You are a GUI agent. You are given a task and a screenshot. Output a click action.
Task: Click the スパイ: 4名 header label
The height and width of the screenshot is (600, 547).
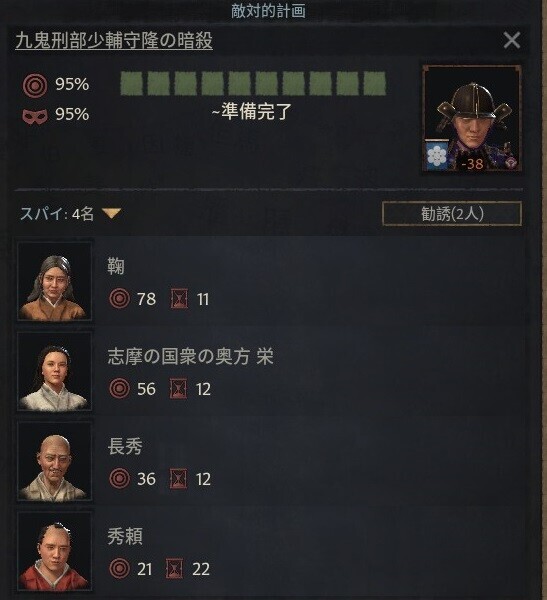click(x=57, y=214)
